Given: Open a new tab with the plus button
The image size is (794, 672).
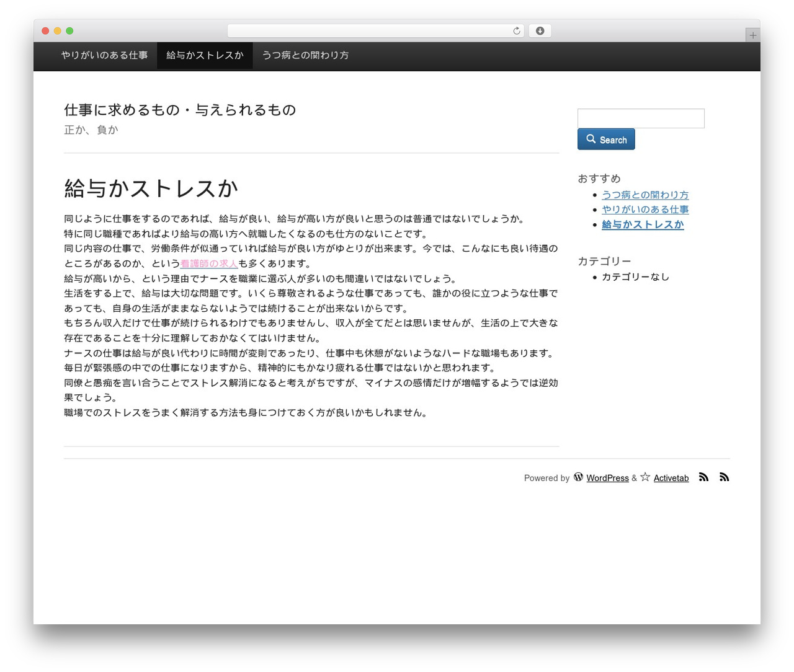Looking at the screenshot, I should pyautogui.click(x=753, y=35).
